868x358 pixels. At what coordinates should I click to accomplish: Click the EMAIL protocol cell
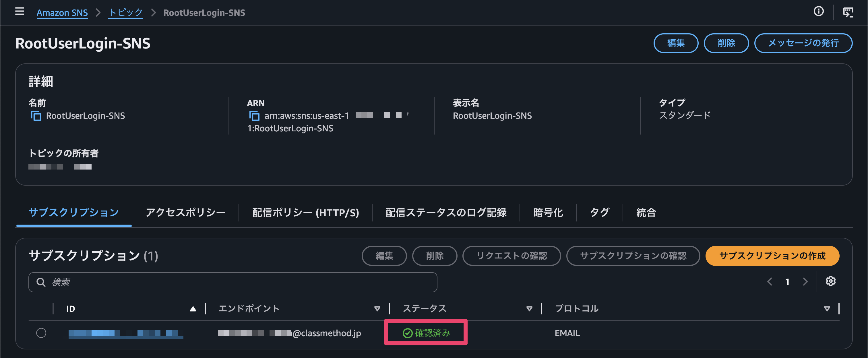tap(567, 333)
